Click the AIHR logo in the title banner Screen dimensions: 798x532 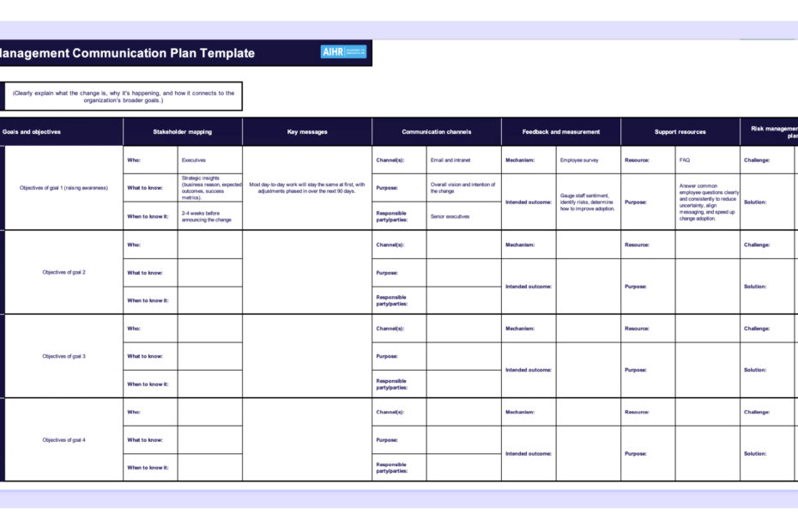pos(343,52)
